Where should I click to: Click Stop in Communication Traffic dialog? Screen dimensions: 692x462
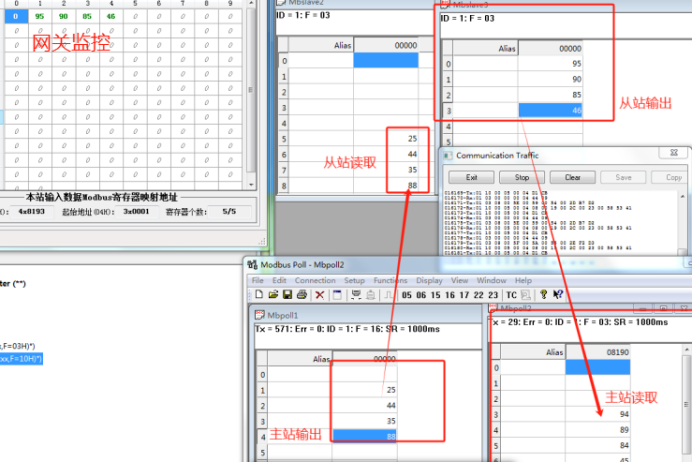click(x=522, y=177)
